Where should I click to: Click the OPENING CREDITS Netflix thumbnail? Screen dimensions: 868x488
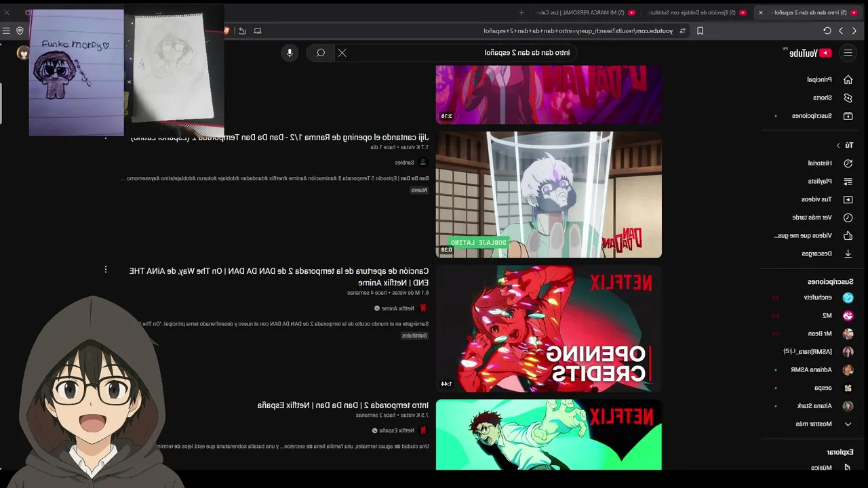point(549,329)
